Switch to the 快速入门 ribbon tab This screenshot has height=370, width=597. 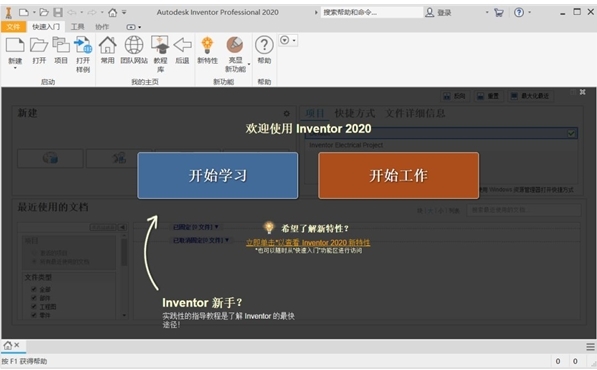(x=46, y=27)
